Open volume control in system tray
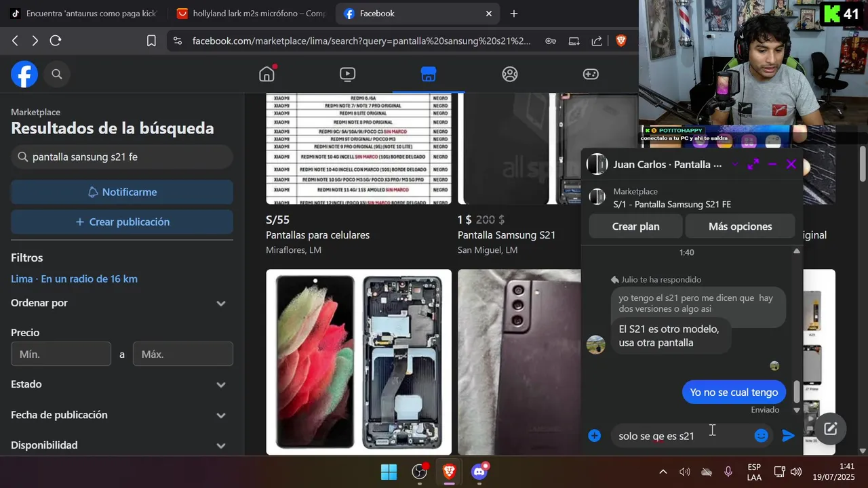The height and width of the screenshot is (488, 868). [x=795, y=472]
